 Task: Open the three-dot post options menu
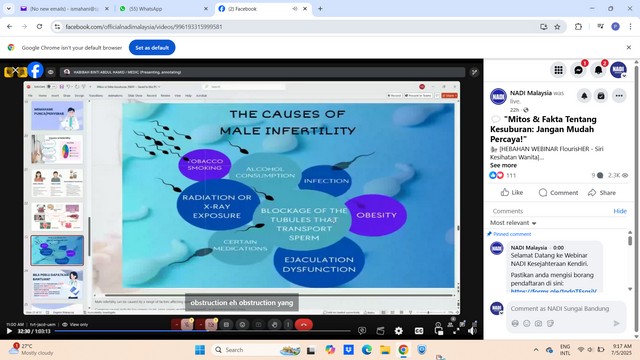pos(619,96)
